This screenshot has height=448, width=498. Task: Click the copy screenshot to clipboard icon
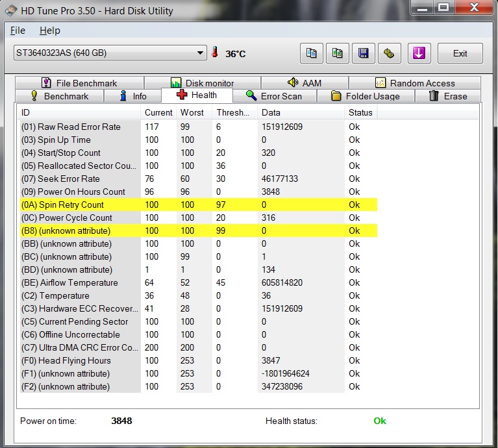tap(337, 53)
